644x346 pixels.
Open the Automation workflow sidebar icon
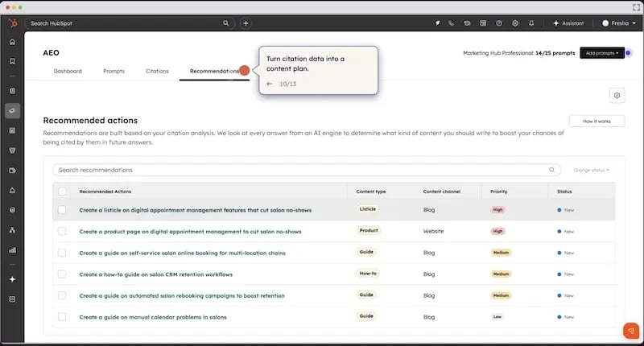[x=12, y=230]
